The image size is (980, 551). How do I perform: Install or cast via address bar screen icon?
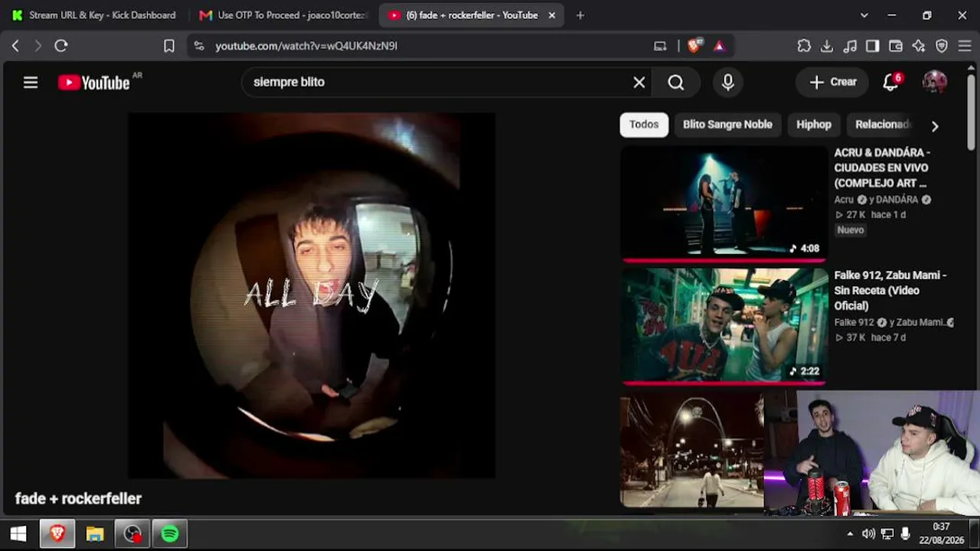point(660,46)
